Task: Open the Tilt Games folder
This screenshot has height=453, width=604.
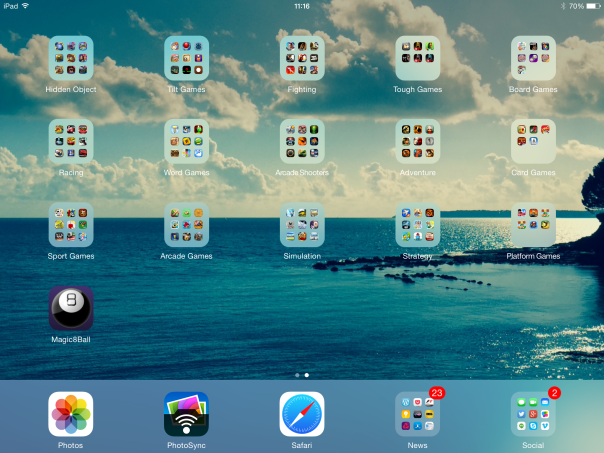Action: [186, 58]
